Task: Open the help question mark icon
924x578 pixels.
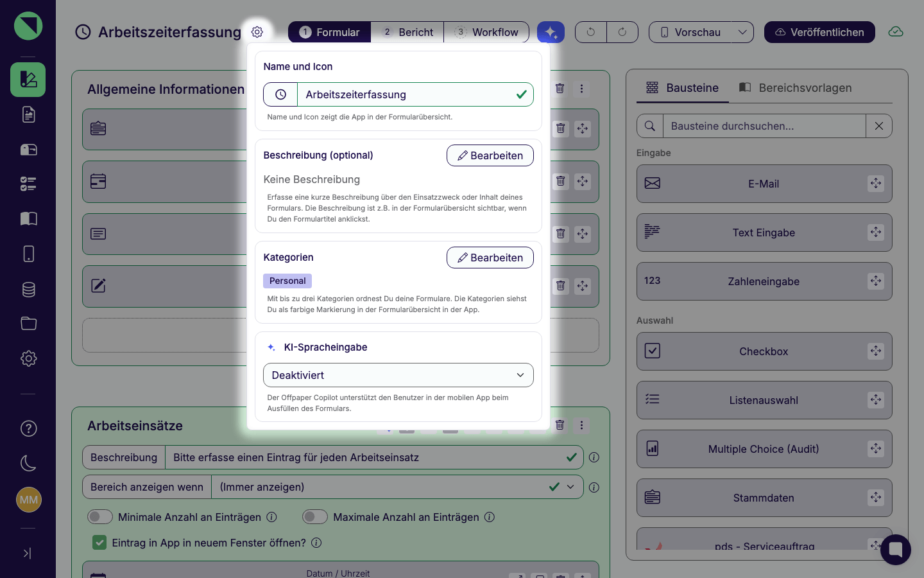Action: tap(28, 428)
